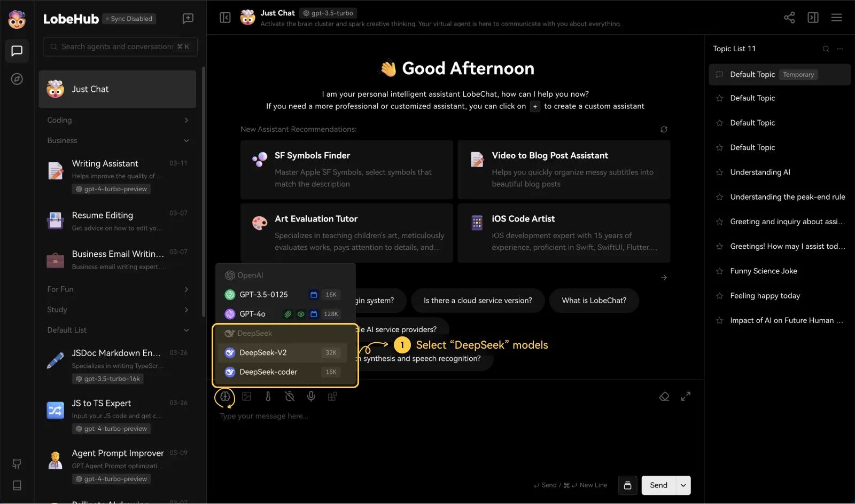
Task: Open the Writing Assistant session
Action: click(118, 176)
